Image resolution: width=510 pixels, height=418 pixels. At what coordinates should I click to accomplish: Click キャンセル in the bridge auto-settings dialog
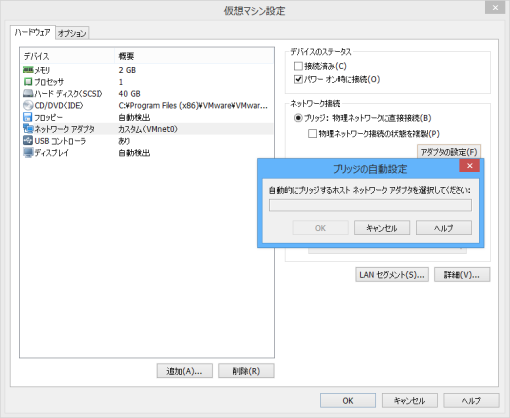(382, 228)
